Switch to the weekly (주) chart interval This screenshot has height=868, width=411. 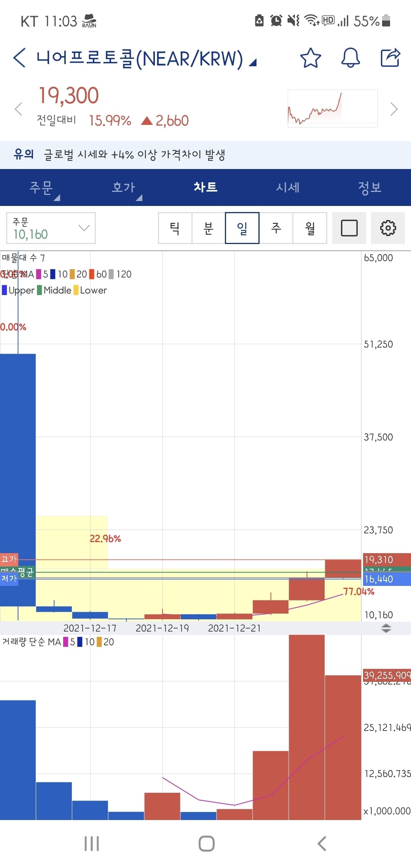point(276,228)
